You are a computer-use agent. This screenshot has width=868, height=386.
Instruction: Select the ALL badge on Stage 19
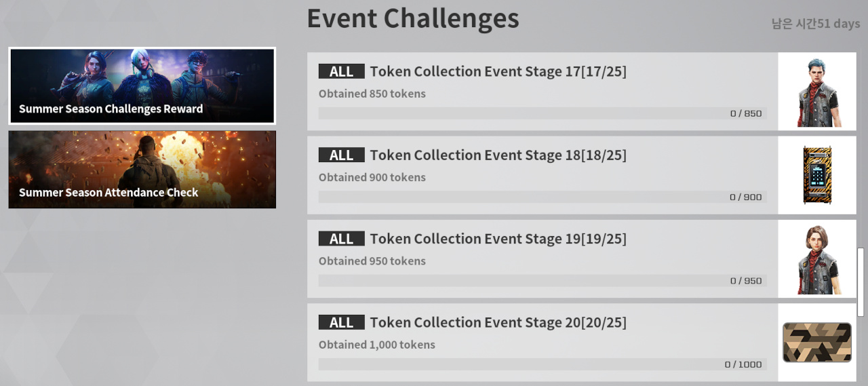pyautogui.click(x=341, y=238)
